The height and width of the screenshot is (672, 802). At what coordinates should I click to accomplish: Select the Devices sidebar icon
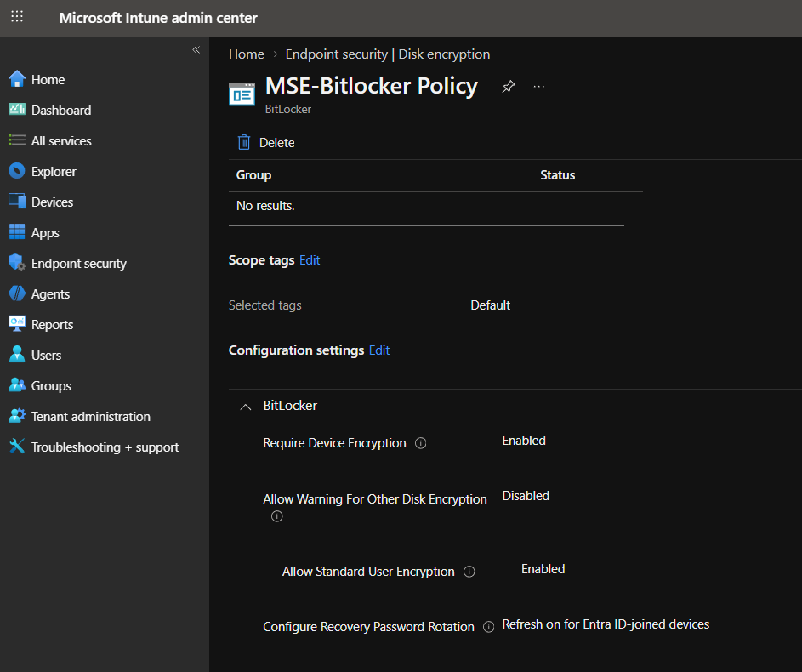pyautogui.click(x=54, y=202)
